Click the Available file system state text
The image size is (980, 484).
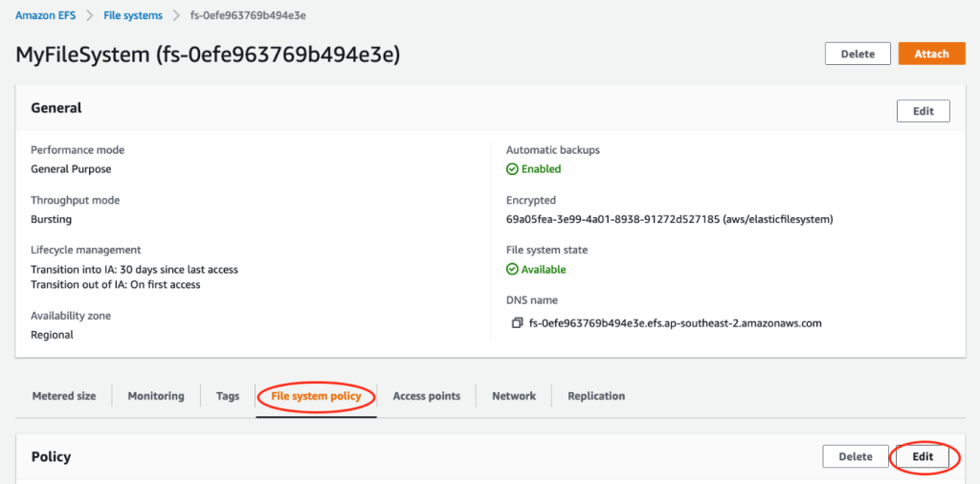(x=544, y=269)
